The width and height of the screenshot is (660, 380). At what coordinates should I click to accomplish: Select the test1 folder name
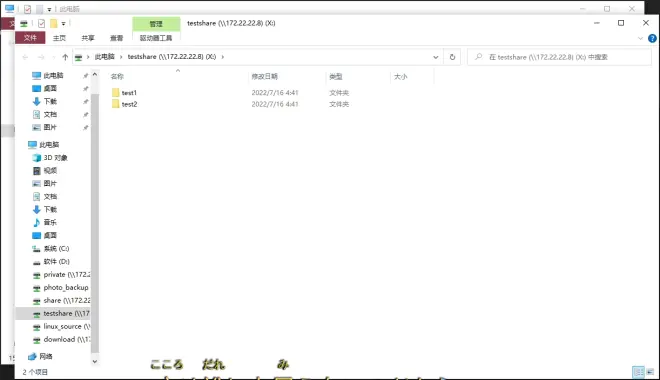point(129,93)
